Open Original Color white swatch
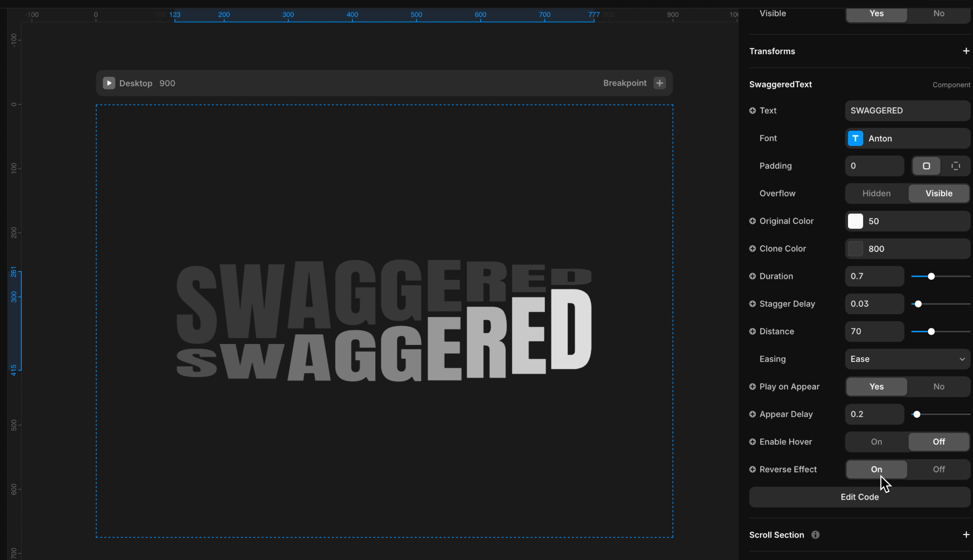973x560 pixels. 855,221
